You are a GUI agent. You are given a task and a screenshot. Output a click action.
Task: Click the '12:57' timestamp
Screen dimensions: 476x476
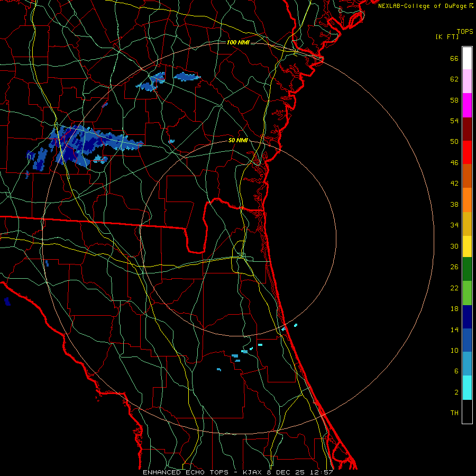(x=322, y=472)
